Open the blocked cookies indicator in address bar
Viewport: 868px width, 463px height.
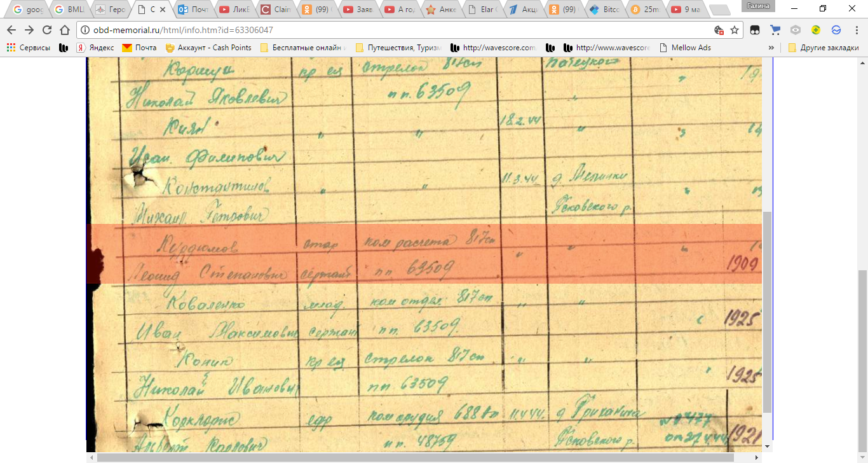click(x=719, y=30)
